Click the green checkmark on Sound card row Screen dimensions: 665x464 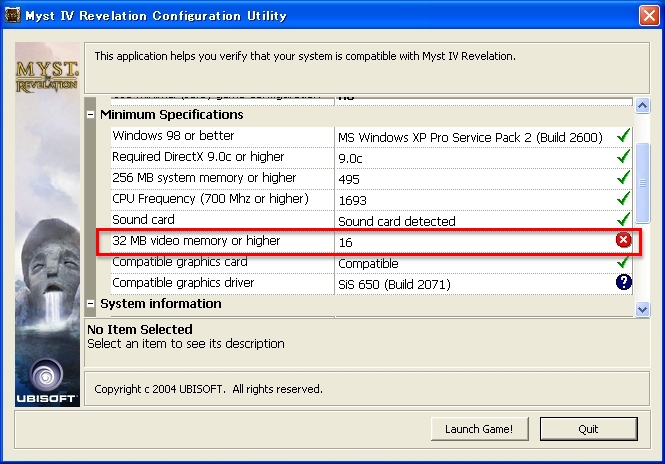click(x=623, y=219)
